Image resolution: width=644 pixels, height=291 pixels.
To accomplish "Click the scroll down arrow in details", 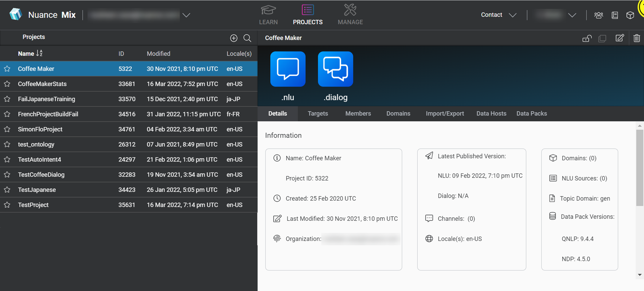I will click(639, 275).
